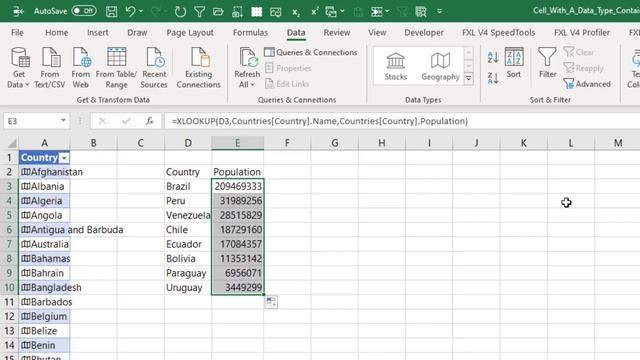
Task: Select row 11 header
Action: coord(9,302)
